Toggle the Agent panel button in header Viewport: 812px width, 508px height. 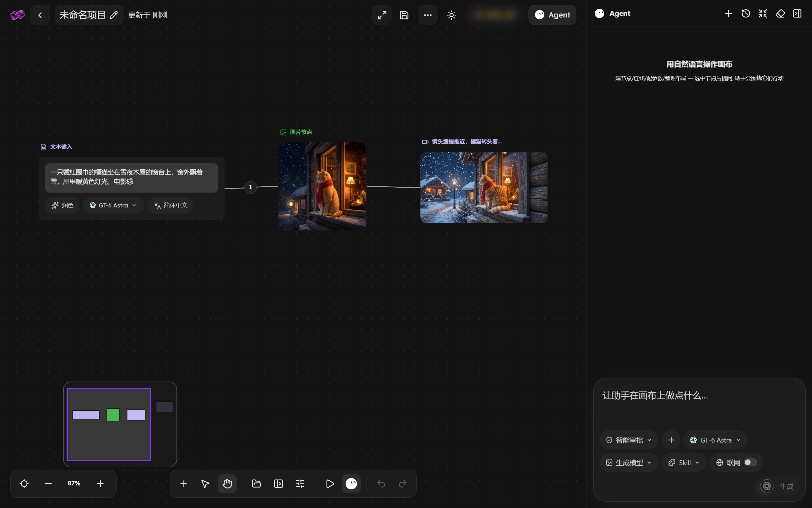pos(552,15)
